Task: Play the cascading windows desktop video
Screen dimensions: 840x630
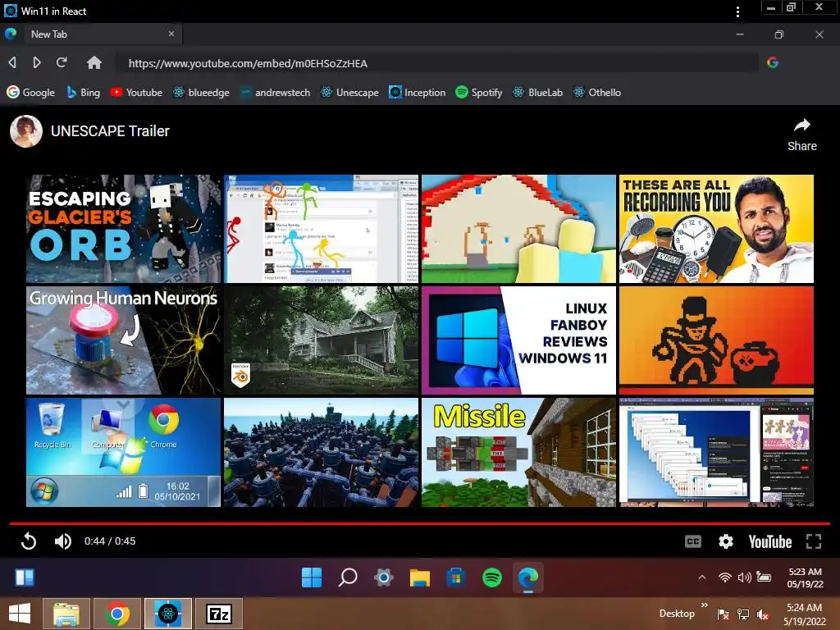Action: [716, 452]
